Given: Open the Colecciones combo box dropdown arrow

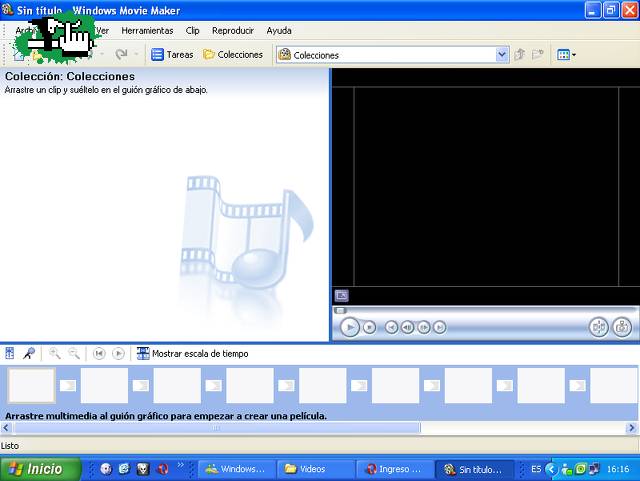Looking at the screenshot, I should pos(502,55).
